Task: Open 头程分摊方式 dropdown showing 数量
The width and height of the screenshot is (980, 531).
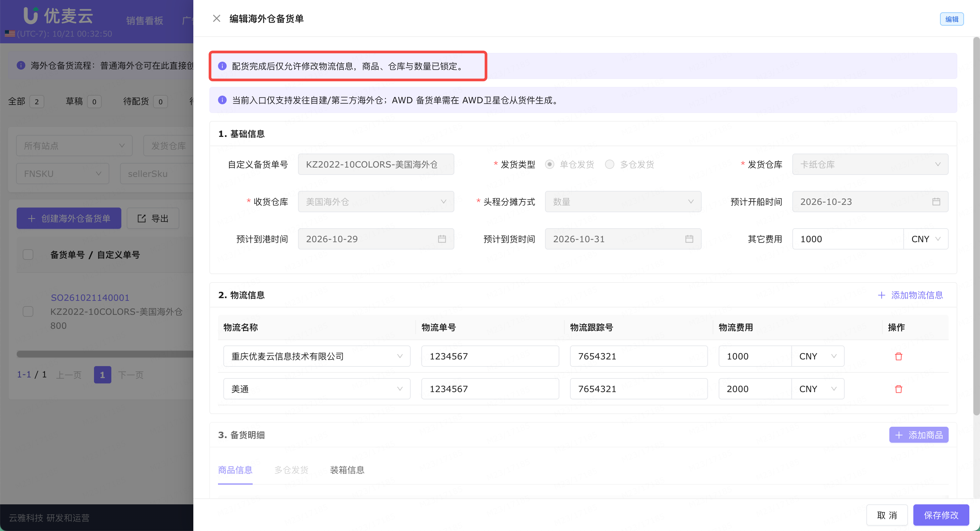Action: 623,202
